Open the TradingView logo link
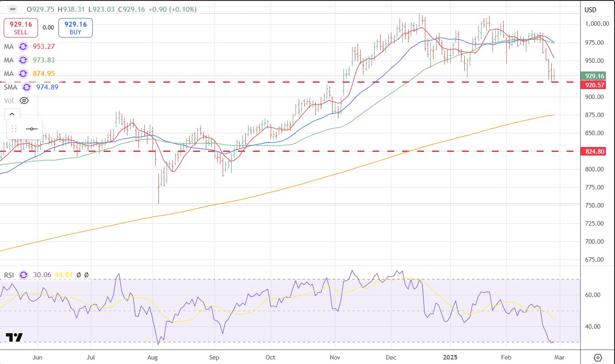The height and width of the screenshot is (364, 615). 14,337
